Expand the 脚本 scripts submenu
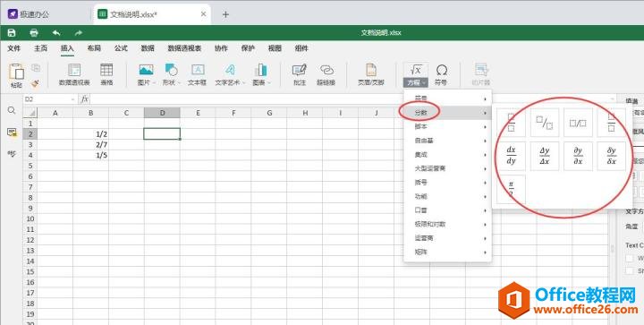 coord(448,127)
